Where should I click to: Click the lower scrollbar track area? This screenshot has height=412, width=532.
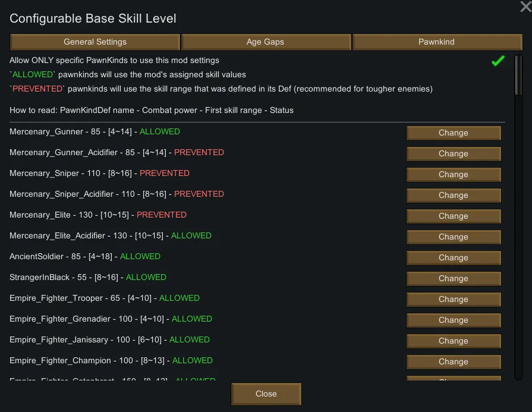pyautogui.click(x=518, y=268)
